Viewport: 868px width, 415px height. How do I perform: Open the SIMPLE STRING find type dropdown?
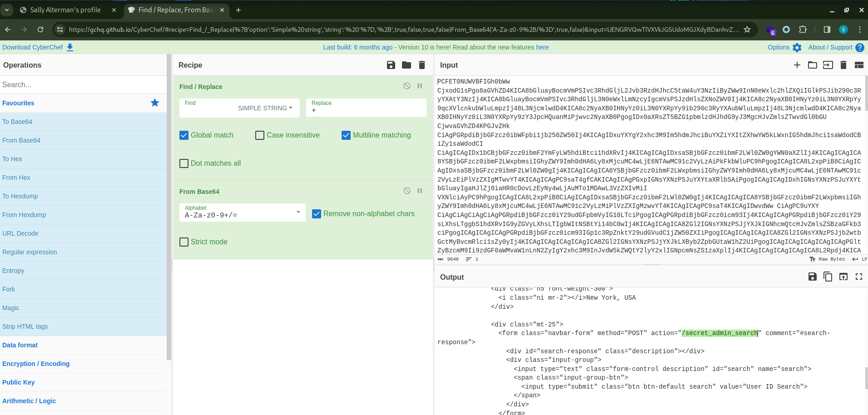(x=265, y=108)
